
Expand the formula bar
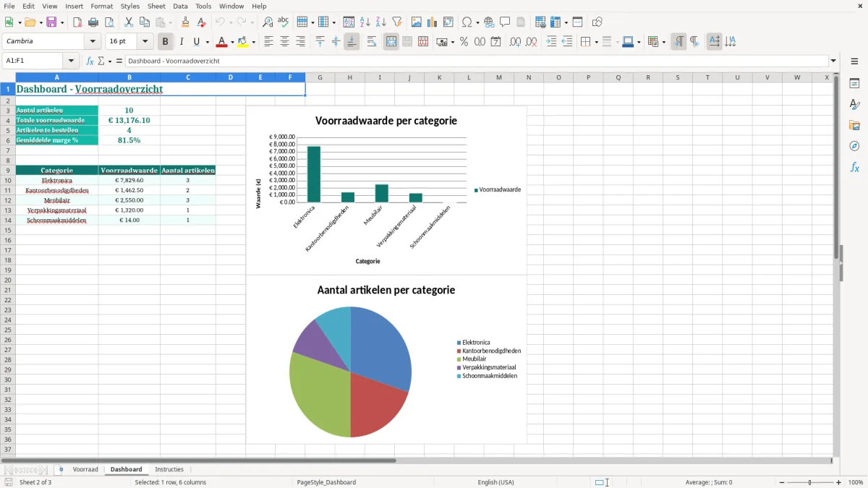coord(833,61)
